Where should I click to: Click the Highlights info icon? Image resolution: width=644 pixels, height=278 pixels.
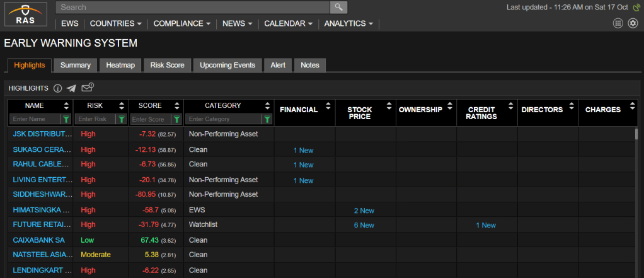point(57,88)
